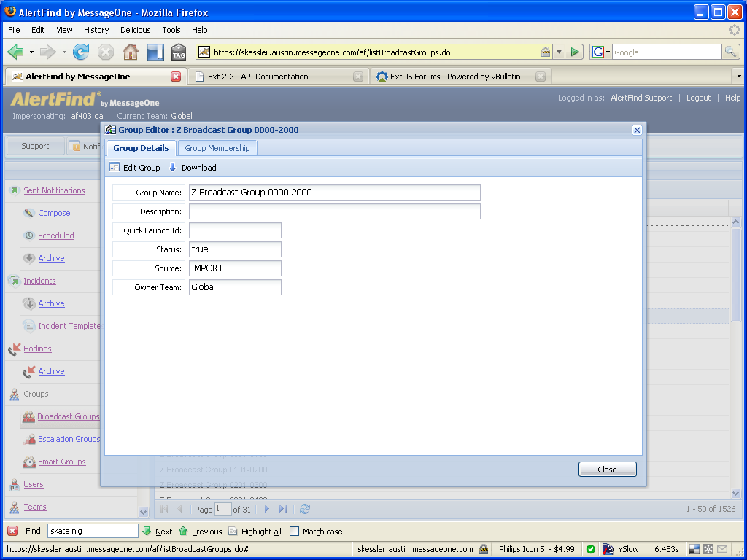Click grid scrollbar down arrow
This screenshot has height=560, width=747.
(x=735, y=494)
